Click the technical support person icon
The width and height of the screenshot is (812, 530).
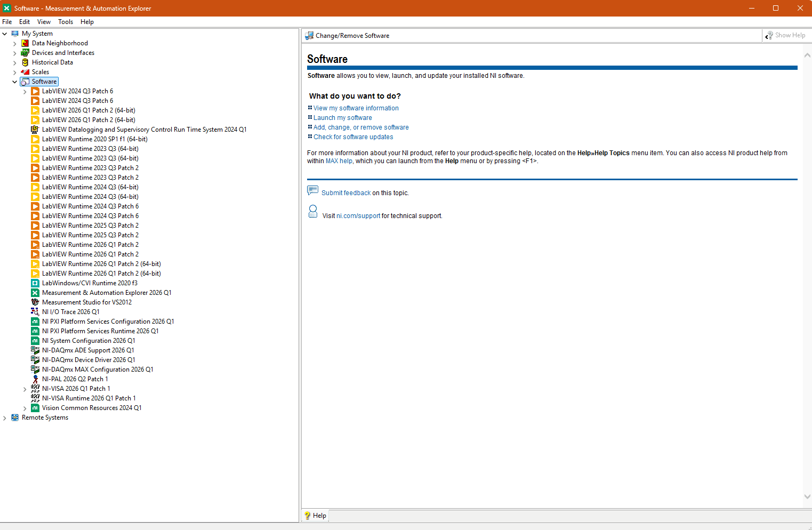313,212
